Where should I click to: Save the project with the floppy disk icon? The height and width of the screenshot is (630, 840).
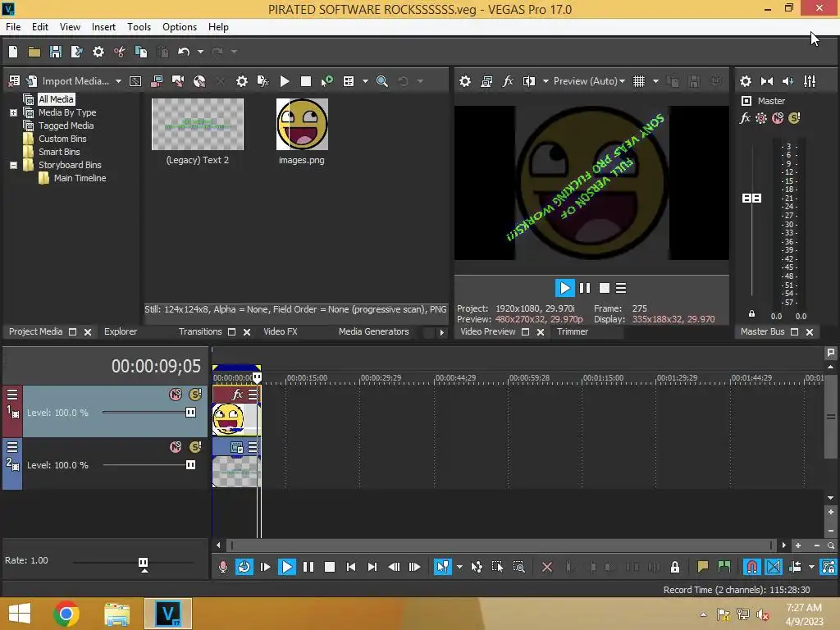[x=55, y=52]
